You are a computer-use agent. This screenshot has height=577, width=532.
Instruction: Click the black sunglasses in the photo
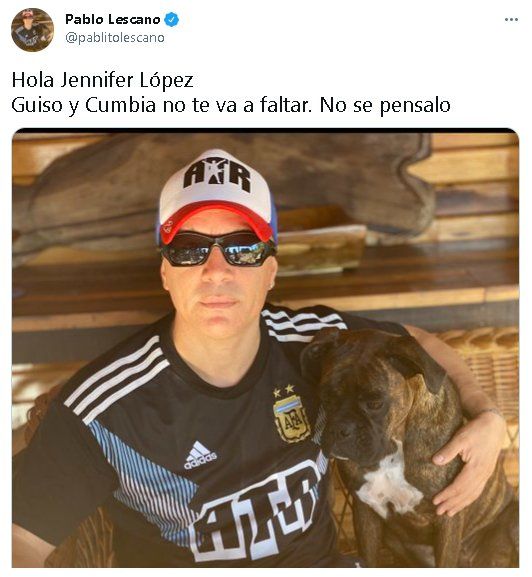coord(218,249)
